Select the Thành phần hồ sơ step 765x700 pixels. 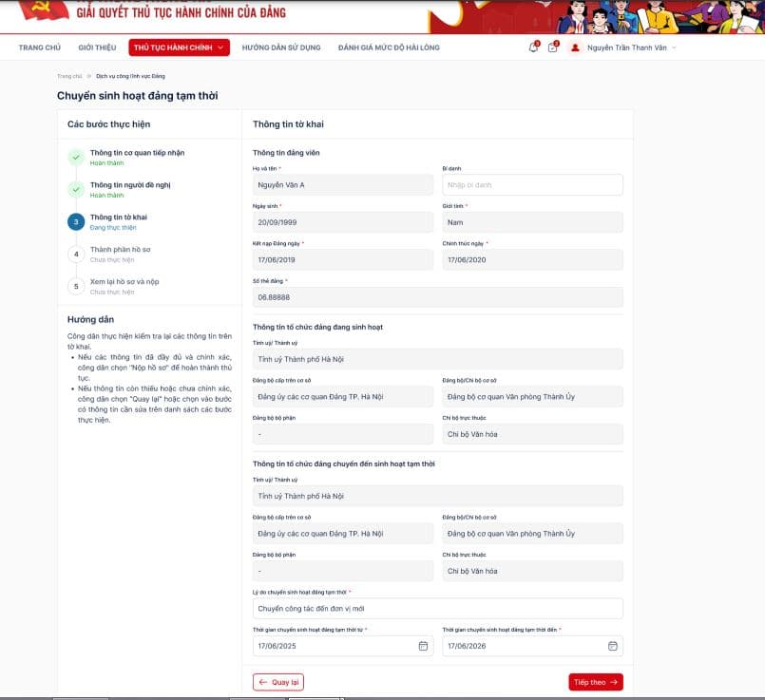pos(120,249)
